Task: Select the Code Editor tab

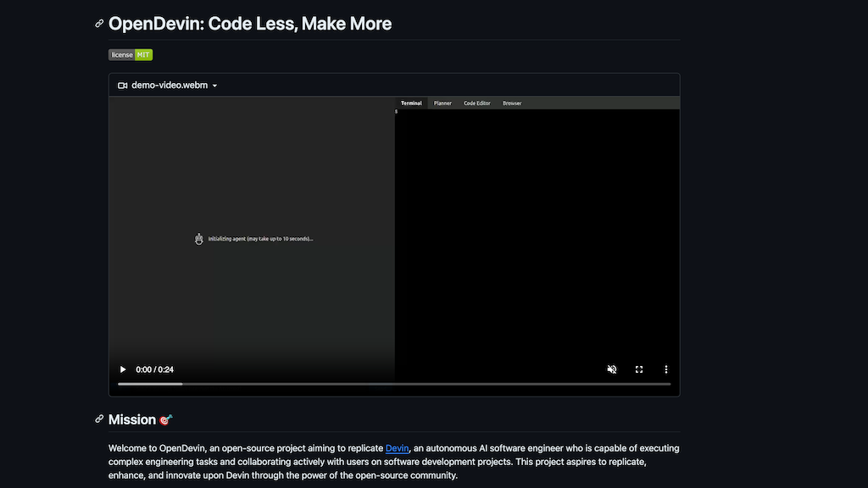Action: pos(476,103)
